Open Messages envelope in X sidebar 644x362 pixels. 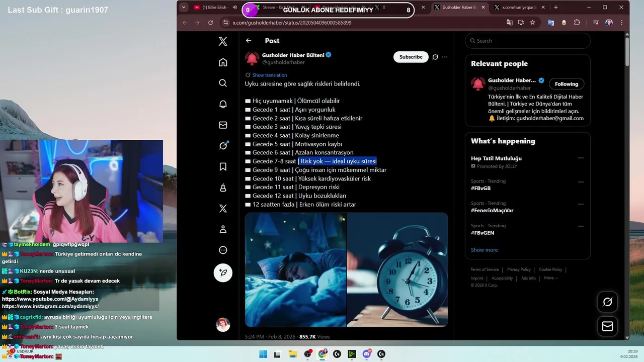223,125
